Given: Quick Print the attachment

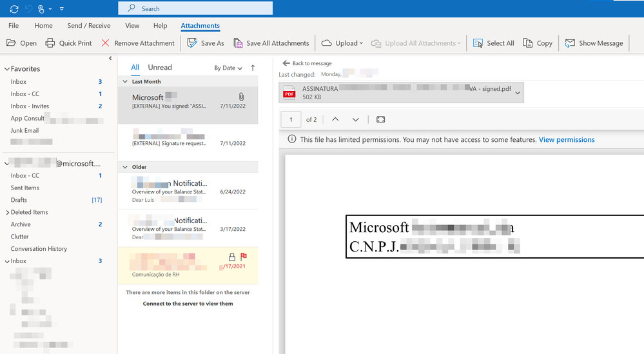Looking at the screenshot, I should [x=68, y=43].
